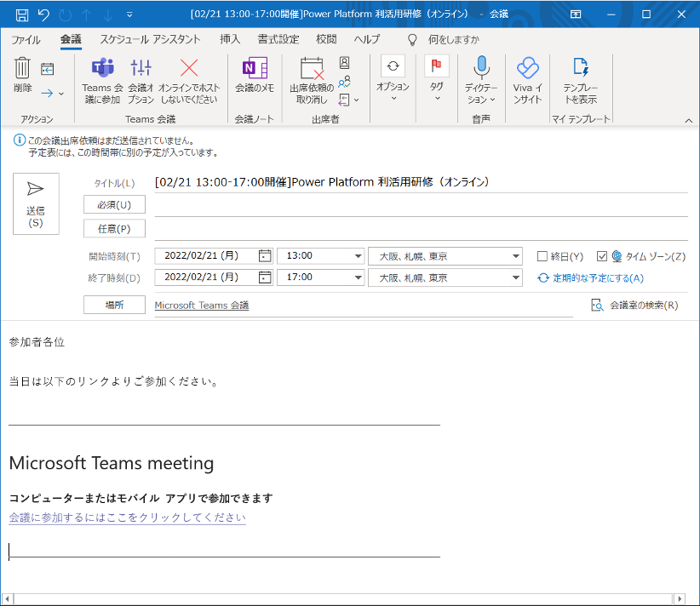Select the 会議 ribbon tab
700x606 pixels.
[x=71, y=39]
